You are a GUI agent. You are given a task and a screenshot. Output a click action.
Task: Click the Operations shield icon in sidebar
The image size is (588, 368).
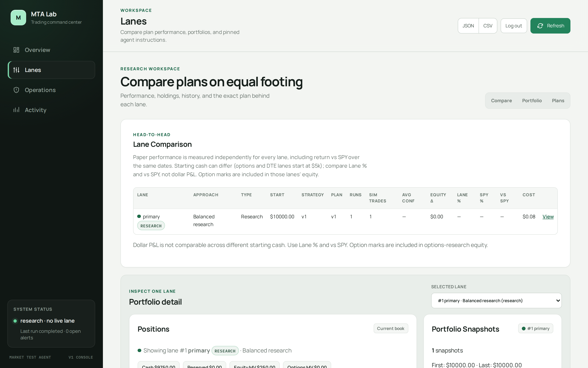16,90
